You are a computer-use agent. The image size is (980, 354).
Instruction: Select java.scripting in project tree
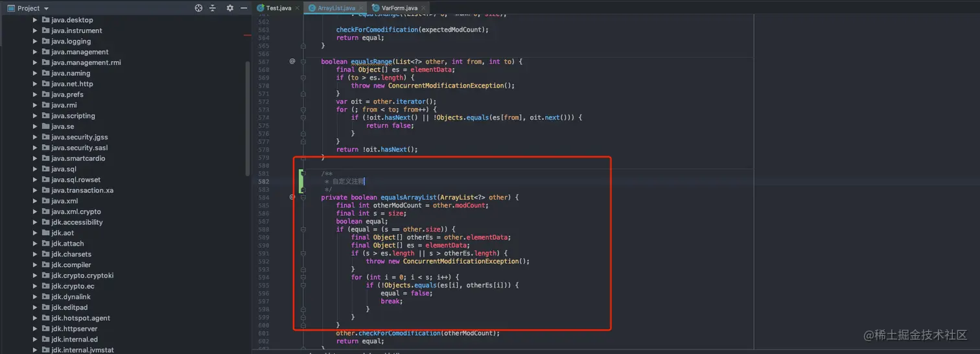[73, 116]
